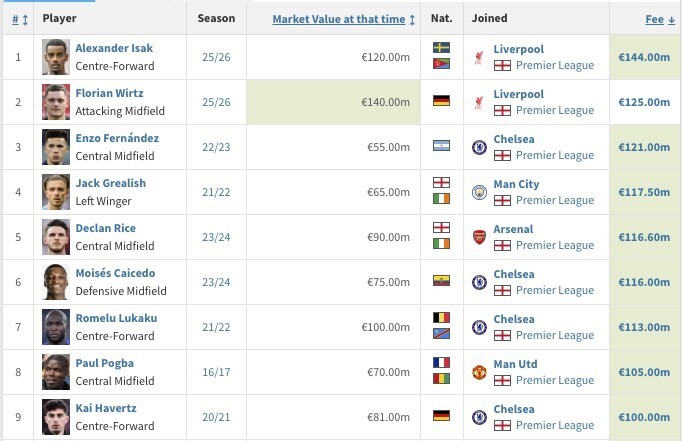Click Jack Grealish's portrait thumbnail
682x441 pixels.
tap(56, 192)
